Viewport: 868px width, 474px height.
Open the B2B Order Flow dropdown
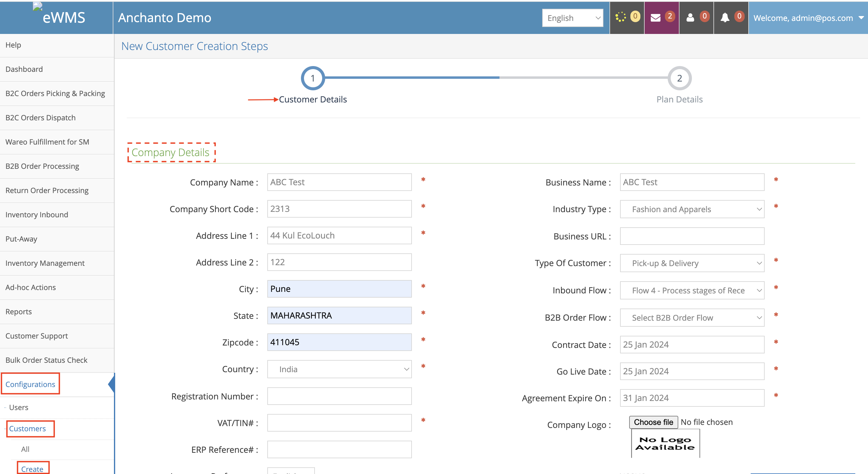(692, 318)
